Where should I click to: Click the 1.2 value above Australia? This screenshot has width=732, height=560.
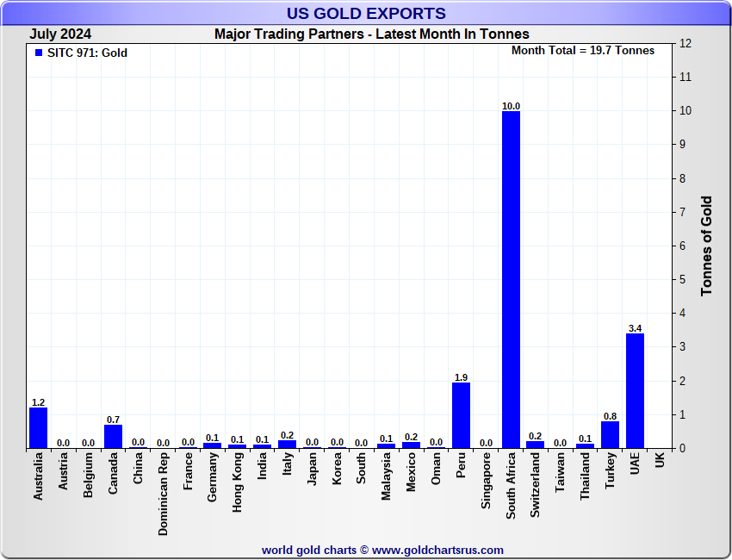(38, 402)
